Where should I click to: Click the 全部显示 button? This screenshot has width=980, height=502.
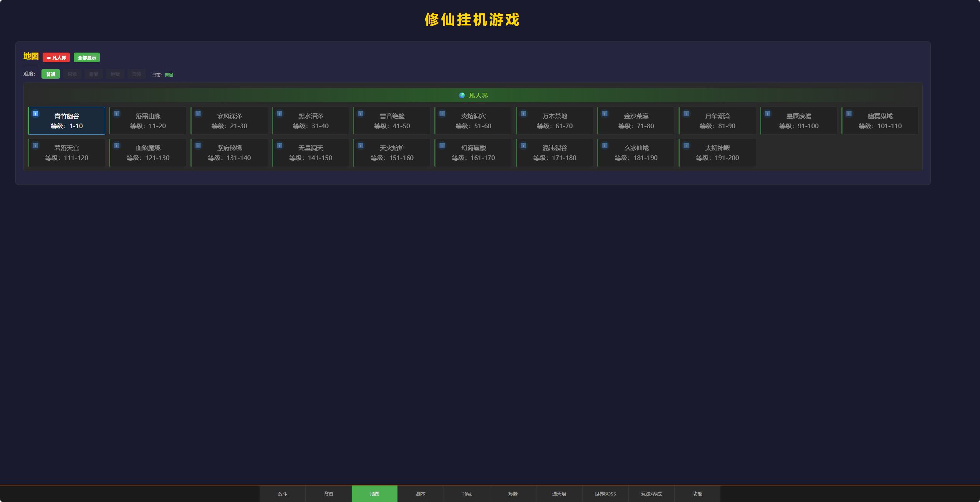click(87, 58)
